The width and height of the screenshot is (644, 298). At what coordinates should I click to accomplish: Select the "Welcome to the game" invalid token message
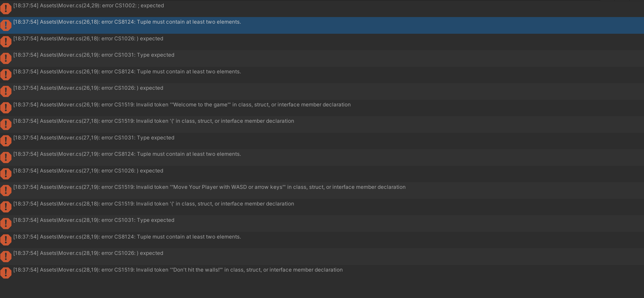coord(182,105)
